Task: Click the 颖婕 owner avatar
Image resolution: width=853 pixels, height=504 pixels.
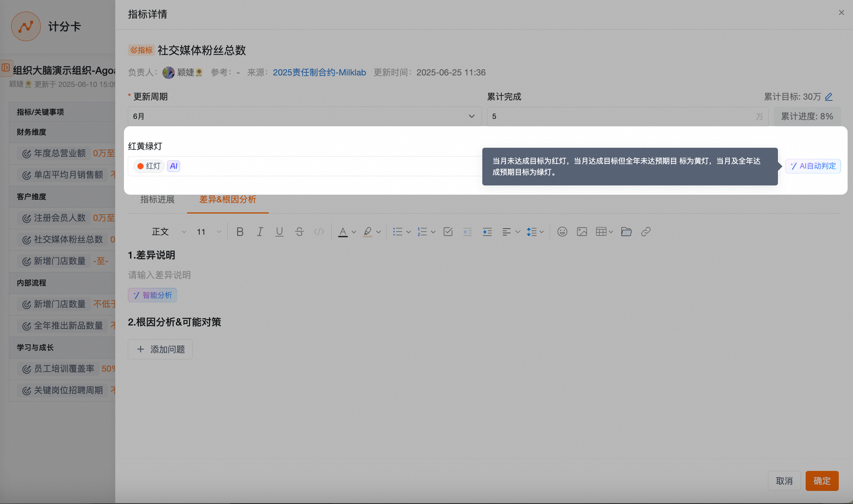Action: click(x=169, y=72)
